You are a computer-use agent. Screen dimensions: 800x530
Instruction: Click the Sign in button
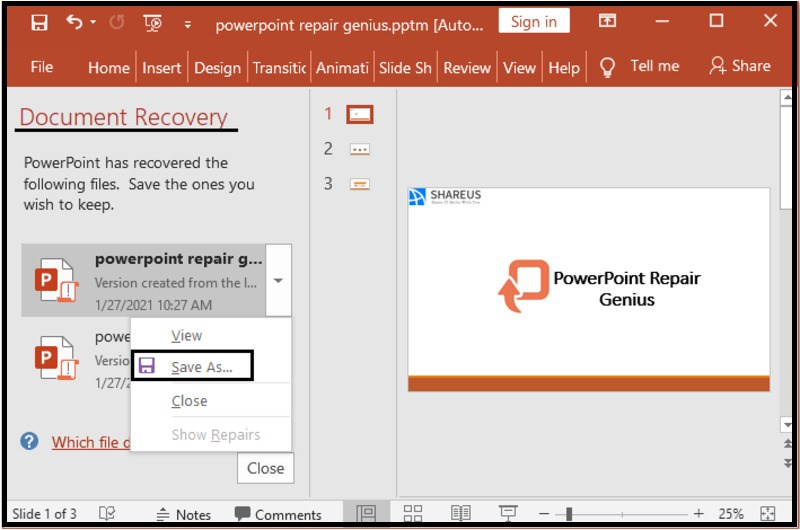click(534, 21)
